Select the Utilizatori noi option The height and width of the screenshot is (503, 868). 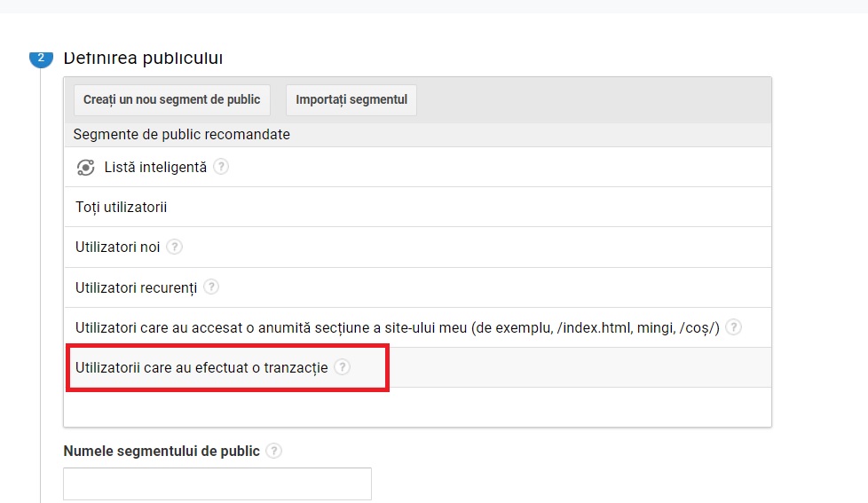418,248
